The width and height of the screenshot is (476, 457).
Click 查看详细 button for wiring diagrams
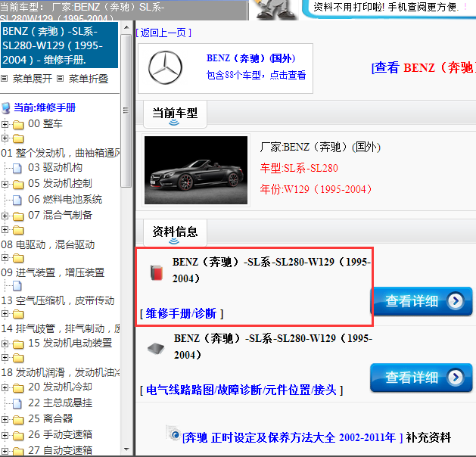point(421,378)
